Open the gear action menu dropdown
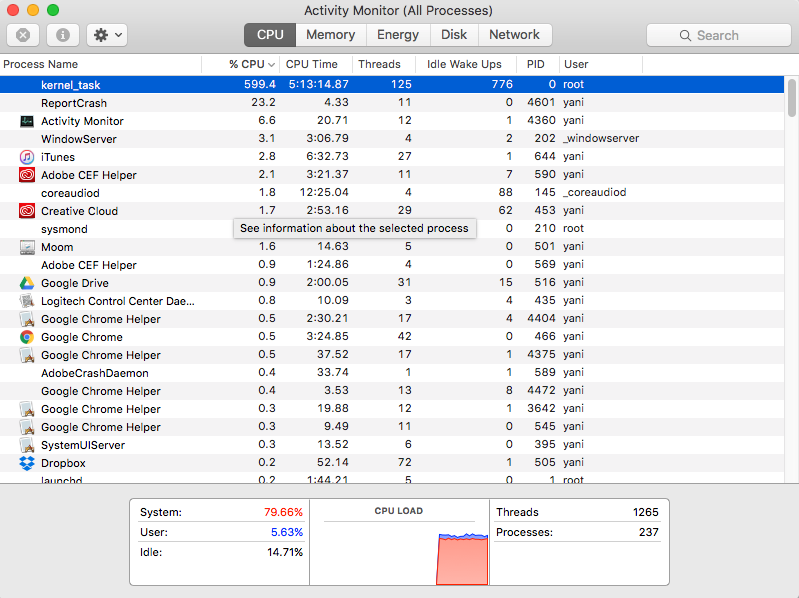Viewport: 799px width, 598px height. [x=107, y=35]
